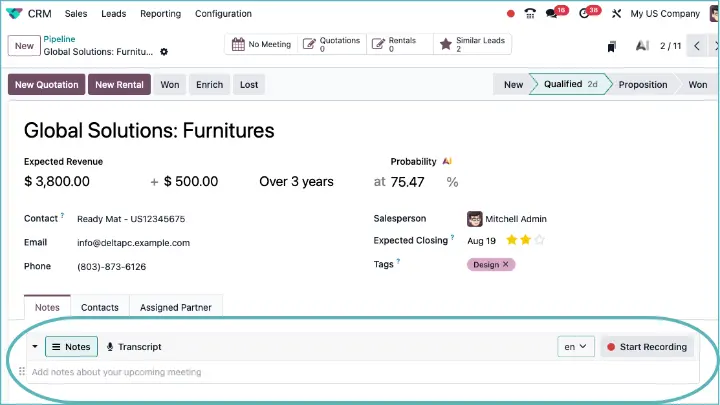The width and height of the screenshot is (720, 405).
Task: Click the bookmark icon near pager
Action: [611, 46]
